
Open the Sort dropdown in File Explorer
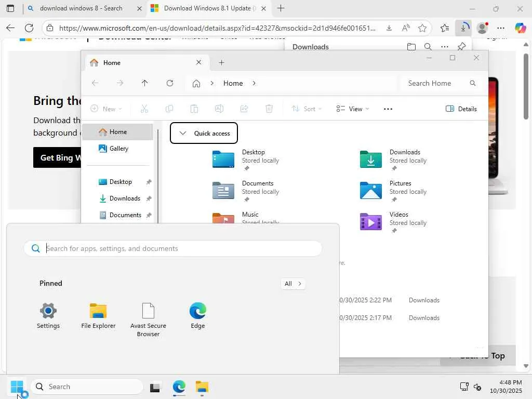click(x=307, y=109)
